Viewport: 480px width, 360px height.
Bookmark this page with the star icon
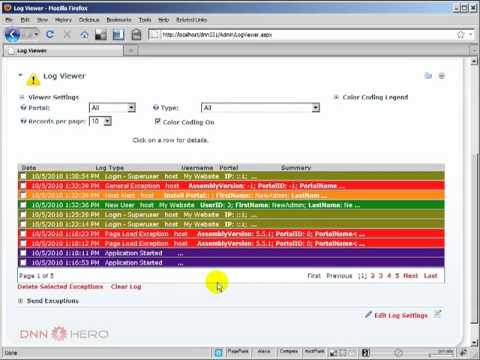461,35
